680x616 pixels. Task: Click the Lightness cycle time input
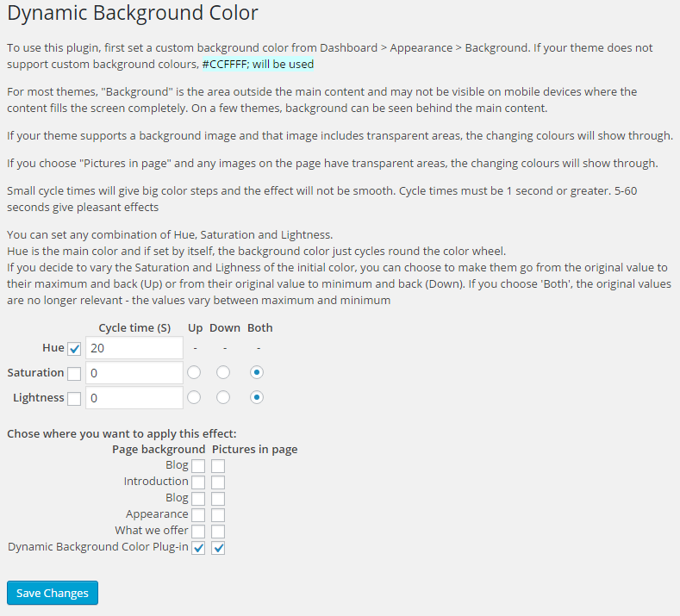[x=134, y=398]
